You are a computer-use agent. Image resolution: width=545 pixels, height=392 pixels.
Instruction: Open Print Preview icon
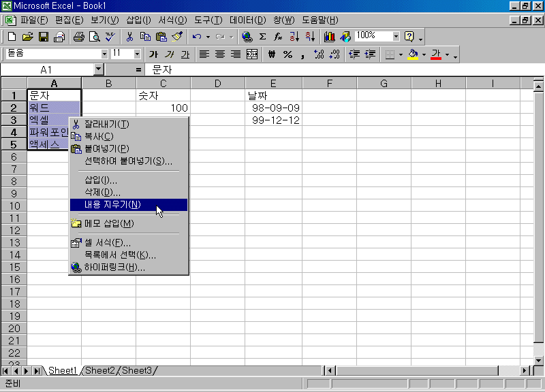pos(94,37)
